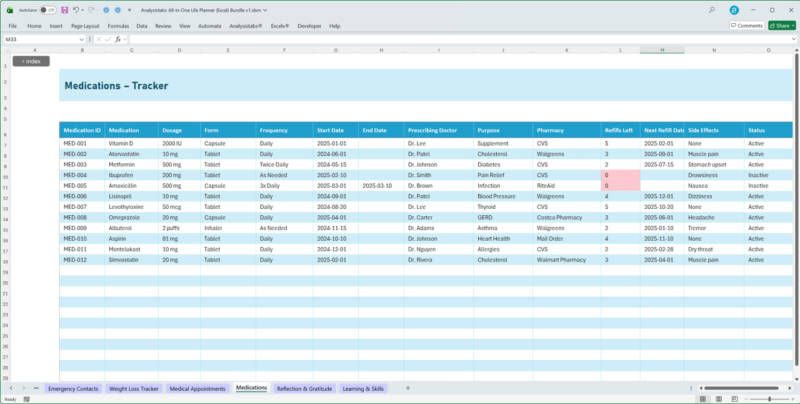
Task: Add a new sheet with plus icon
Action: [407, 388]
